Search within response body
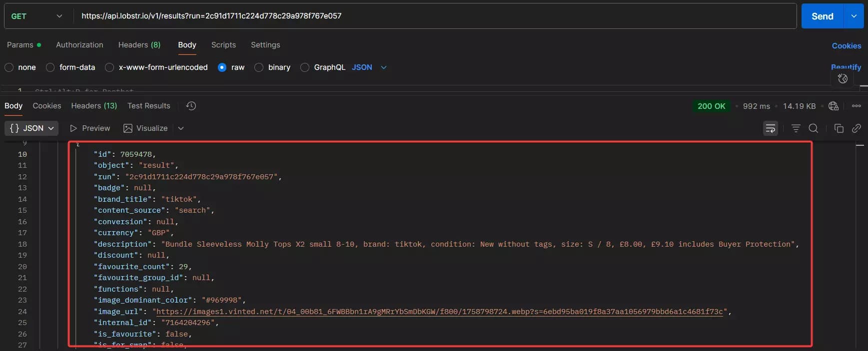 (814, 128)
